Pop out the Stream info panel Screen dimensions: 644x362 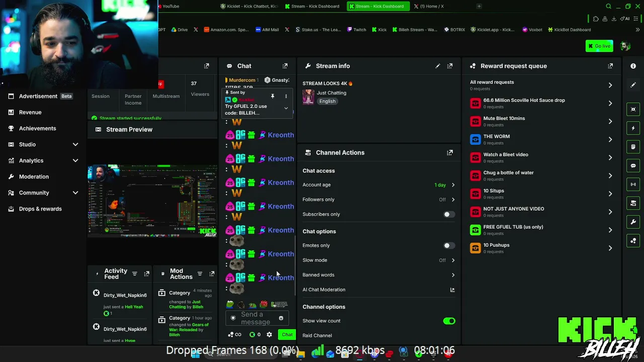(x=450, y=66)
